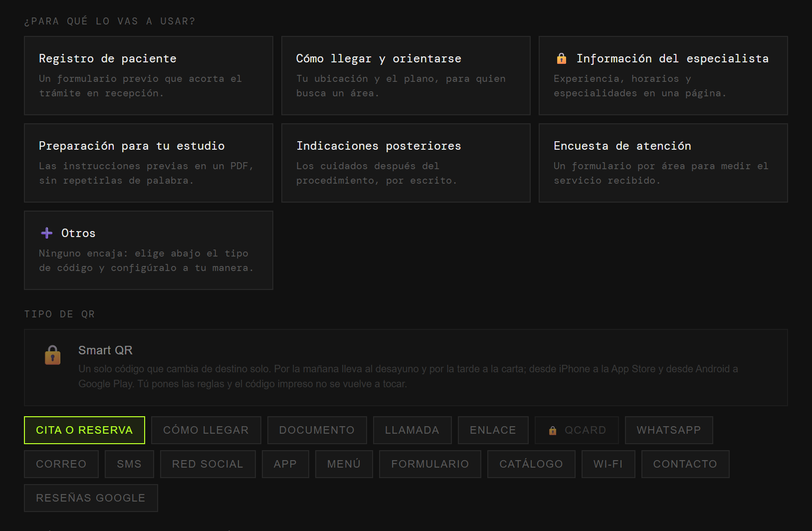Pick the Preparación para tu estudio card

(149, 163)
